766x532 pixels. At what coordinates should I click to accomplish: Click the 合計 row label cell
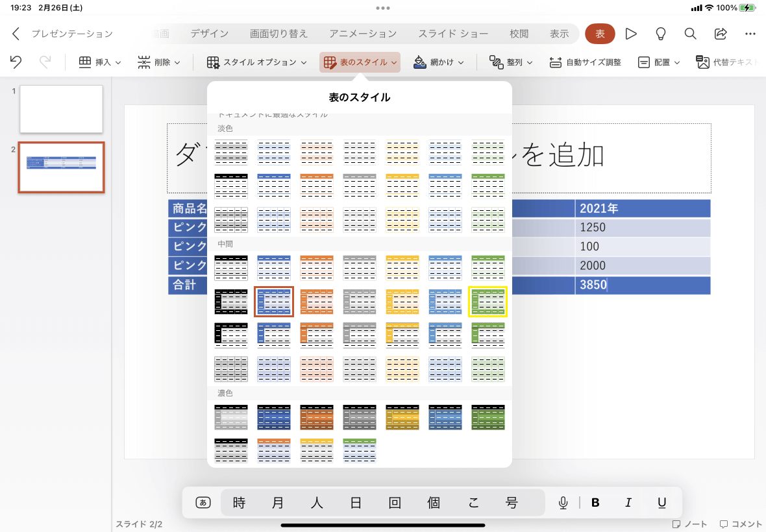coord(188,285)
